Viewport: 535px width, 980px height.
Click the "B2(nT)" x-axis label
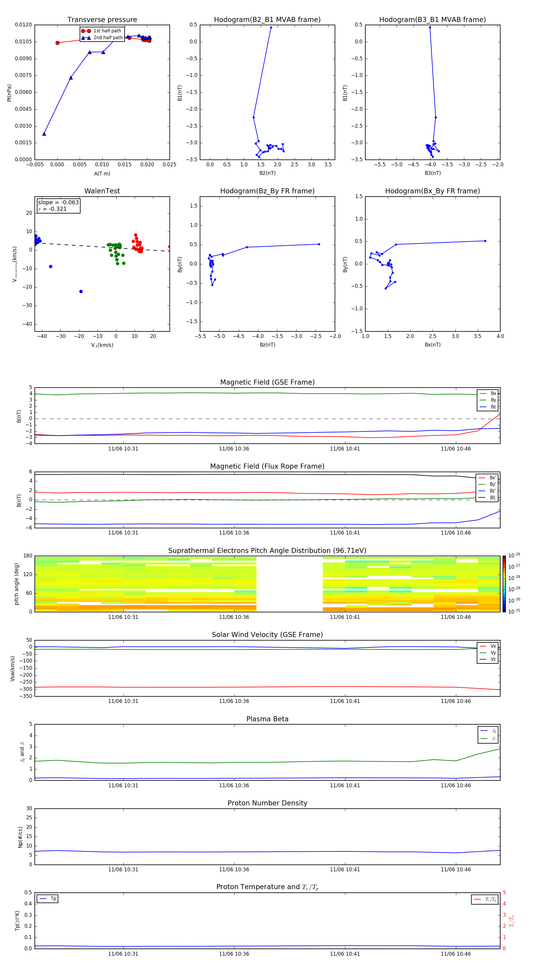point(267,173)
